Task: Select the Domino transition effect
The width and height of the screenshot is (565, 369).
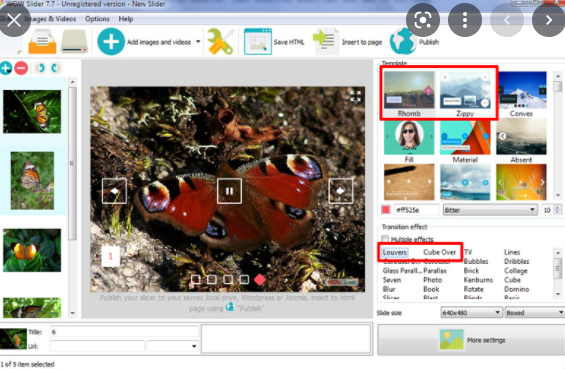Action: (517, 289)
